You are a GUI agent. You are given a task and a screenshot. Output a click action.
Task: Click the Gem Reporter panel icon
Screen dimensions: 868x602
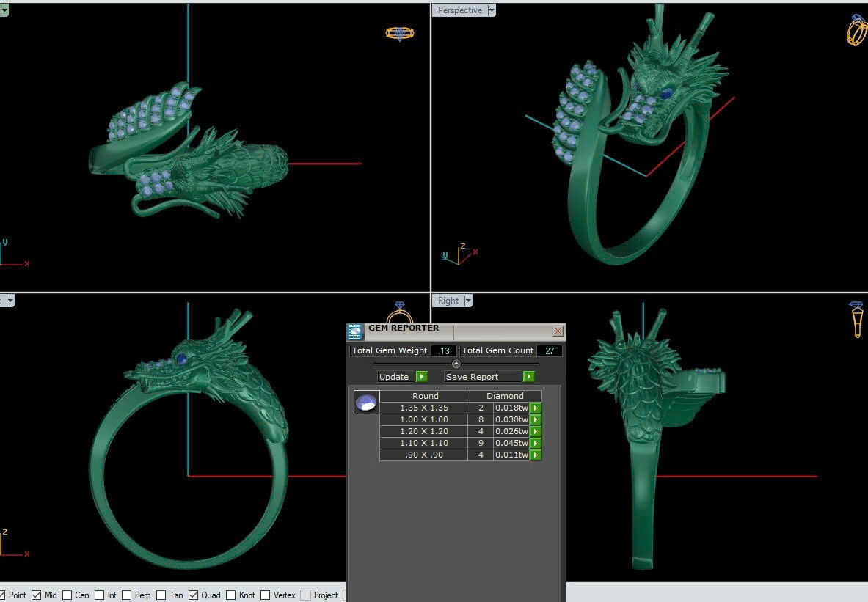tap(355, 331)
